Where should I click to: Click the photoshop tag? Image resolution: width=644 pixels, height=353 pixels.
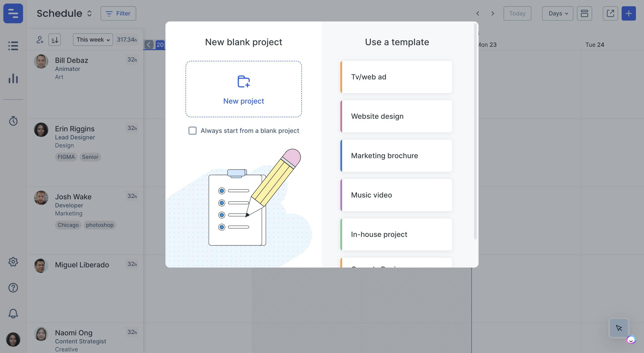tap(100, 225)
